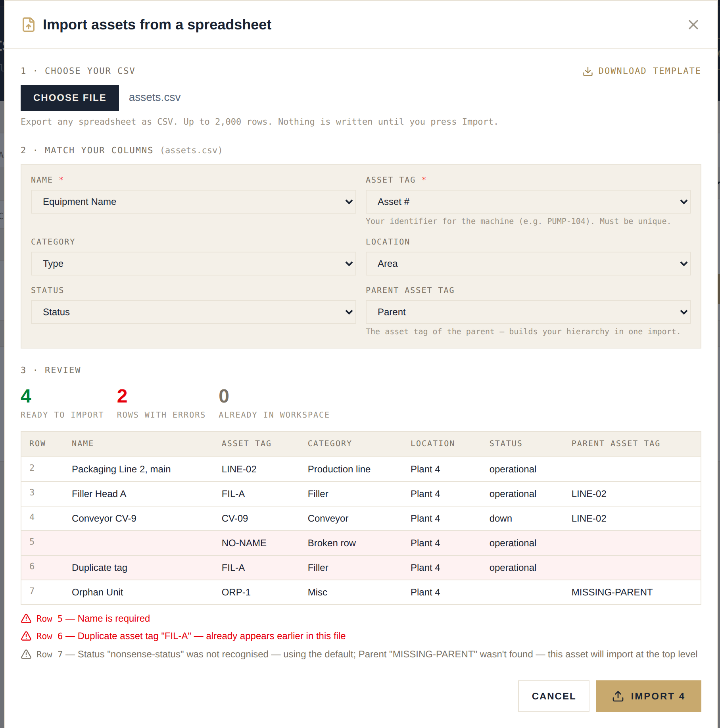Click the Choose File button
The height and width of the screenshot is (728, 720).
click(x=70, y=98)
